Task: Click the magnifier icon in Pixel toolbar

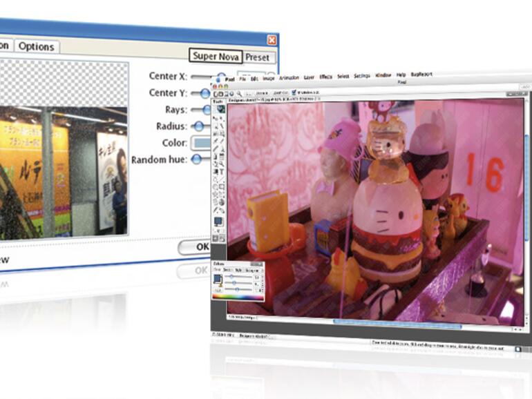Action: [x=239, y=94]
